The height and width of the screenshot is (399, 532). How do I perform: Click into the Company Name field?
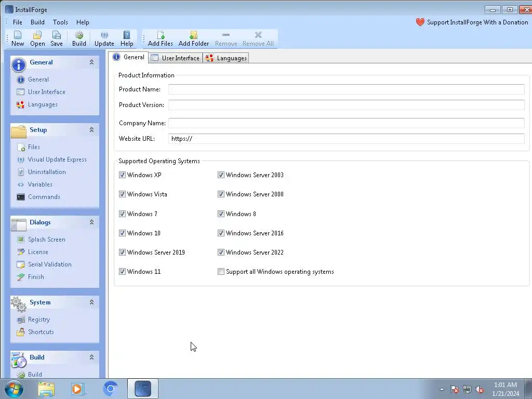click(x=347, y=123)
